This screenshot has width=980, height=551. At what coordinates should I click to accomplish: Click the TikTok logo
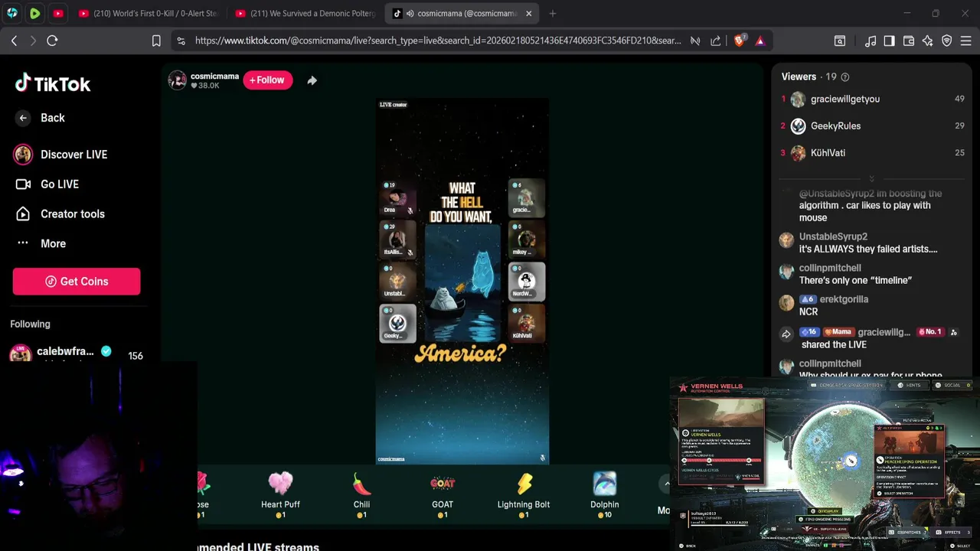coord(53,84)
